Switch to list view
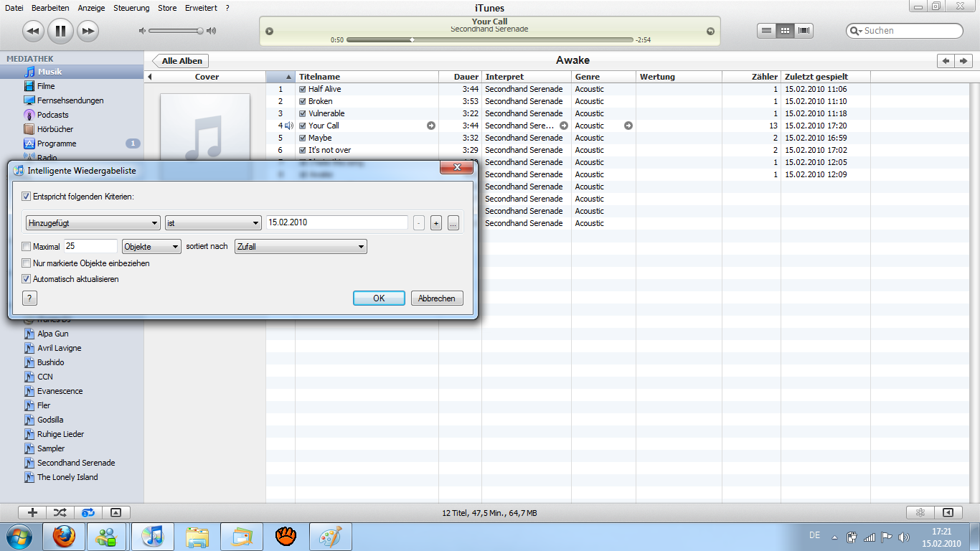The image size is (980, 551). point(767,31)
